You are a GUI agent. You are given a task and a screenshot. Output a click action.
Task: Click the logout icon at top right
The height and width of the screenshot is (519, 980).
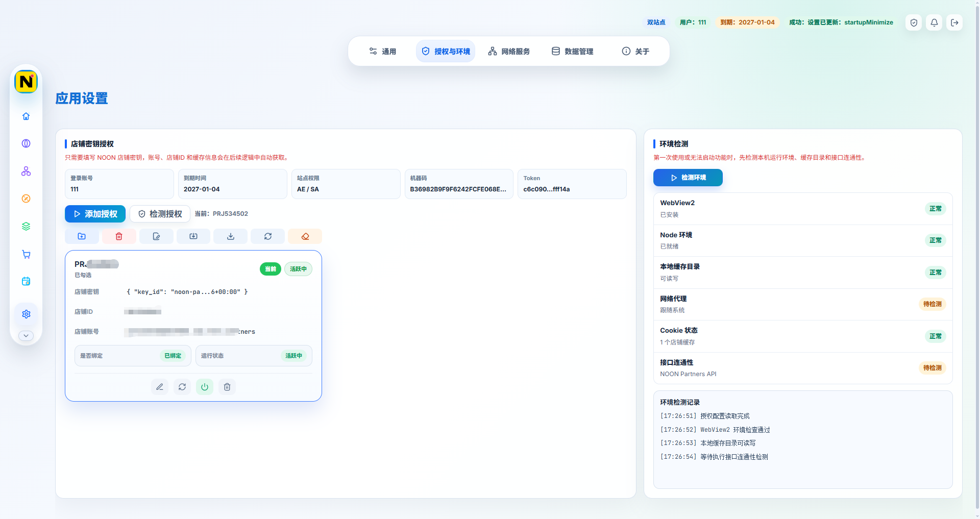click(x=954, y=22)
